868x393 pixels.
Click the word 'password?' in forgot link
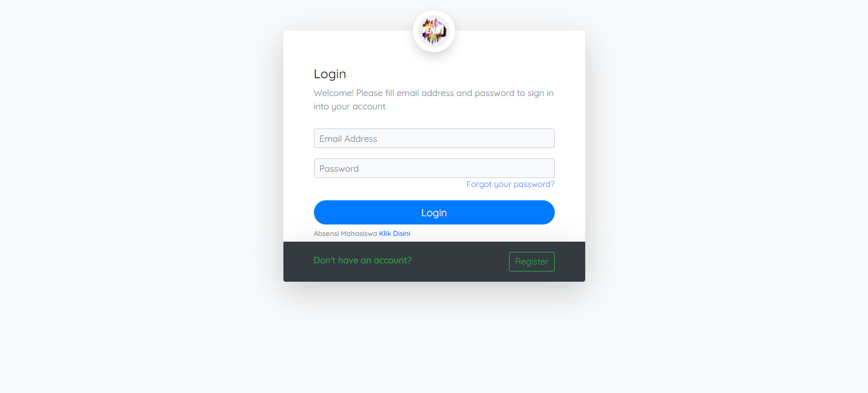coord(534,184)
